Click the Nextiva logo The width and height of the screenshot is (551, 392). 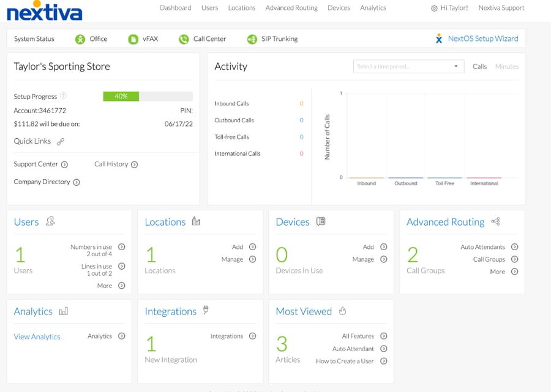(x=44, y=11)
